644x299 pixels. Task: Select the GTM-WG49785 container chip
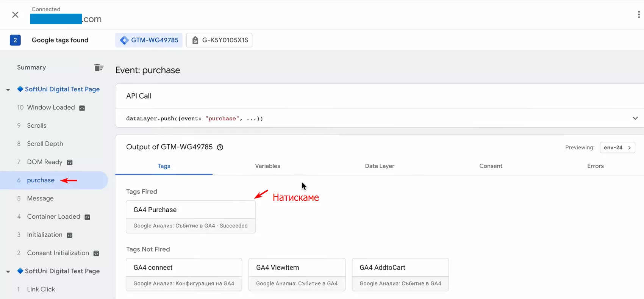[149, 40]
